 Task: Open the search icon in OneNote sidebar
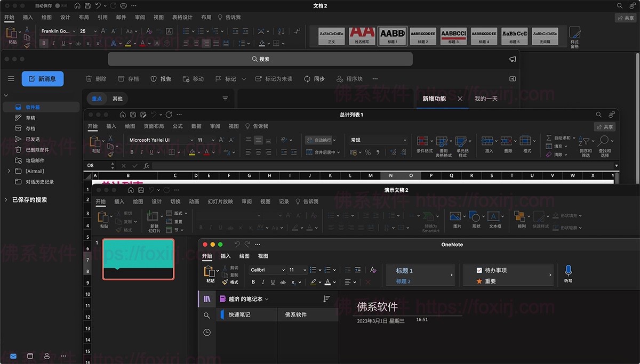[x=207, y=316]
